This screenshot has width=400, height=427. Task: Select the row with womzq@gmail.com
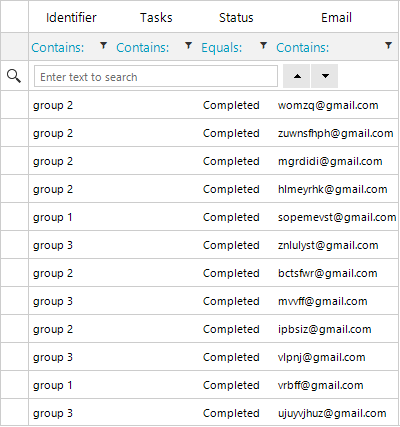coord(213,105)
